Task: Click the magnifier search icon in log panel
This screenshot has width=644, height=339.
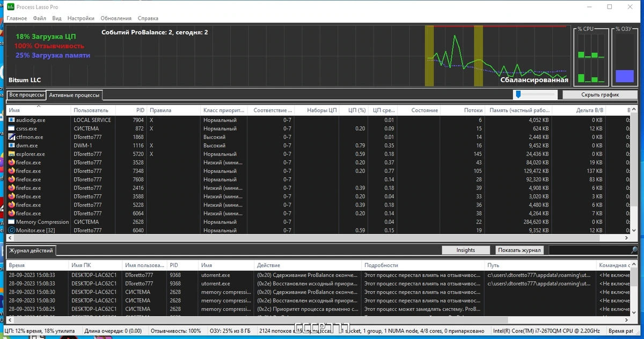Action: (x=634, y=250)
